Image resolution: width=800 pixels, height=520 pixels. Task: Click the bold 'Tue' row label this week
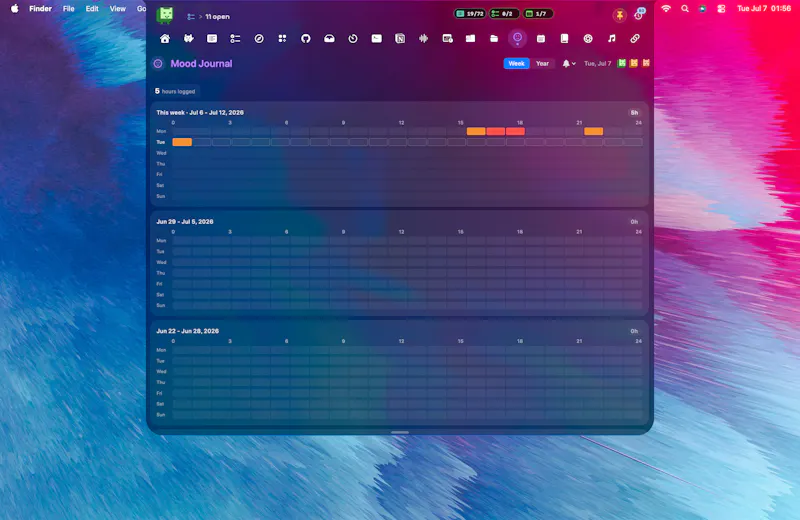pyautogui.click(x=161, y=142)
